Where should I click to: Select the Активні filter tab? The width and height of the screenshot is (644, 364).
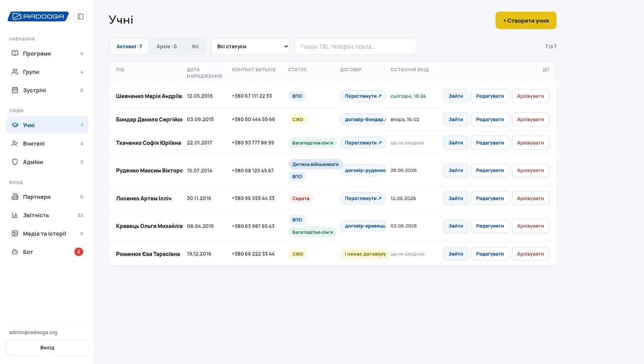[x=129, y=46]
